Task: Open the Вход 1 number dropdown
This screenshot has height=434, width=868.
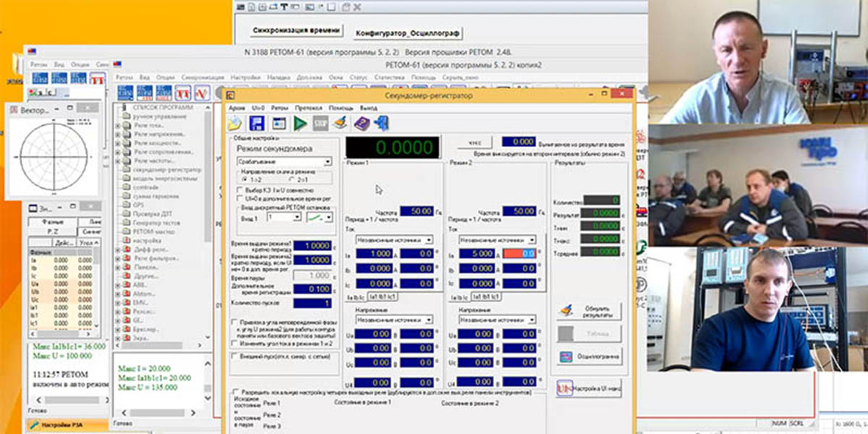Action: pyautogui.click(x=283, y=216)
